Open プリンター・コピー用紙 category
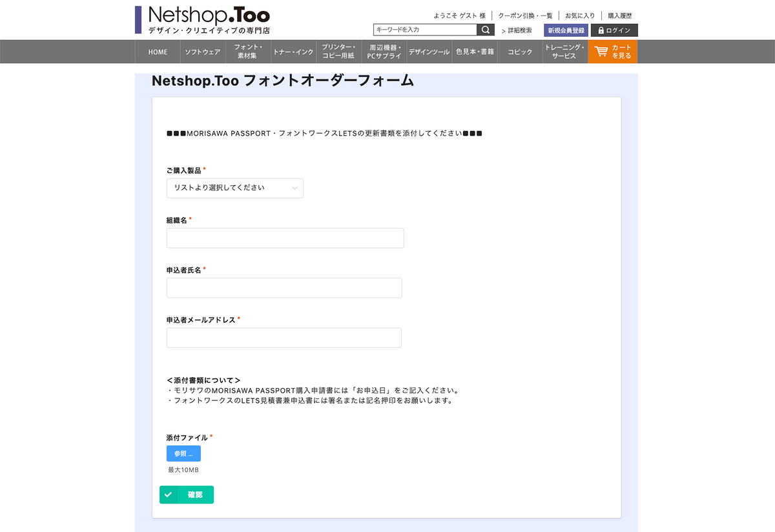Viewport: 775px width, 532px height. pos(338,52)
